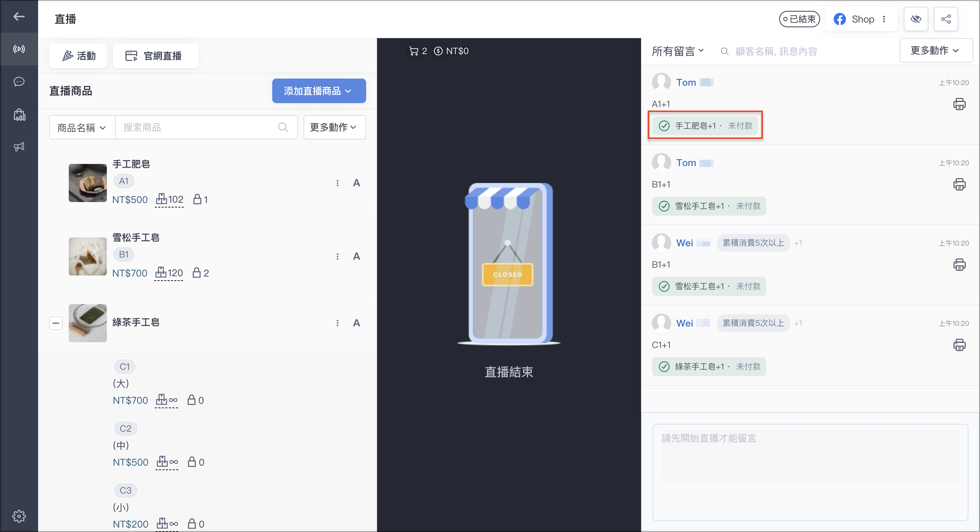Open 手工肥皂 thumbnail image
The width and height of the screenshot is (980, 532).
tap(87, 183)
